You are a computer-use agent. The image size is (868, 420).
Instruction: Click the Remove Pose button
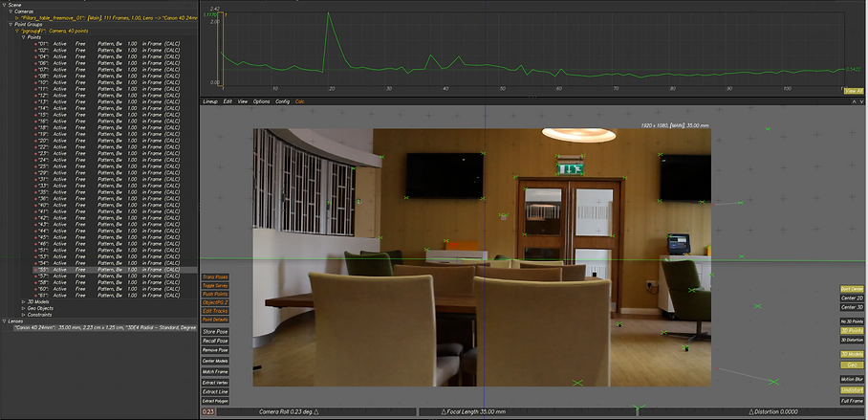(215, 350)
